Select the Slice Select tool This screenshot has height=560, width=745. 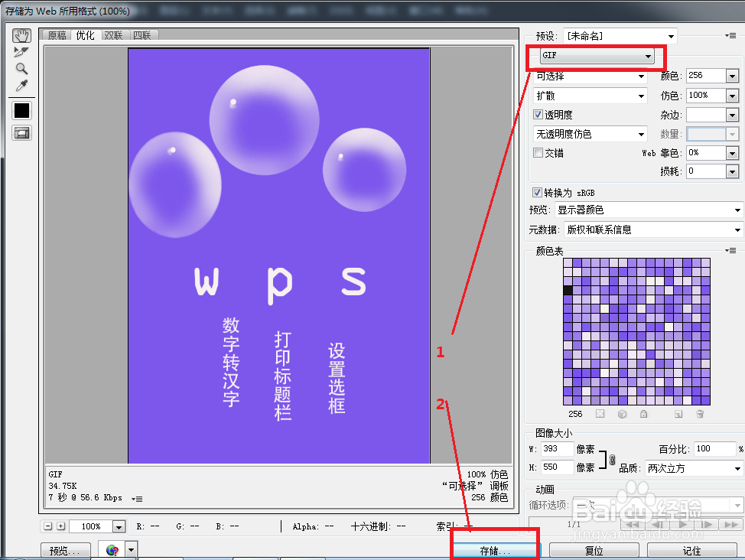pyautogui.click(x=21, y=52)
